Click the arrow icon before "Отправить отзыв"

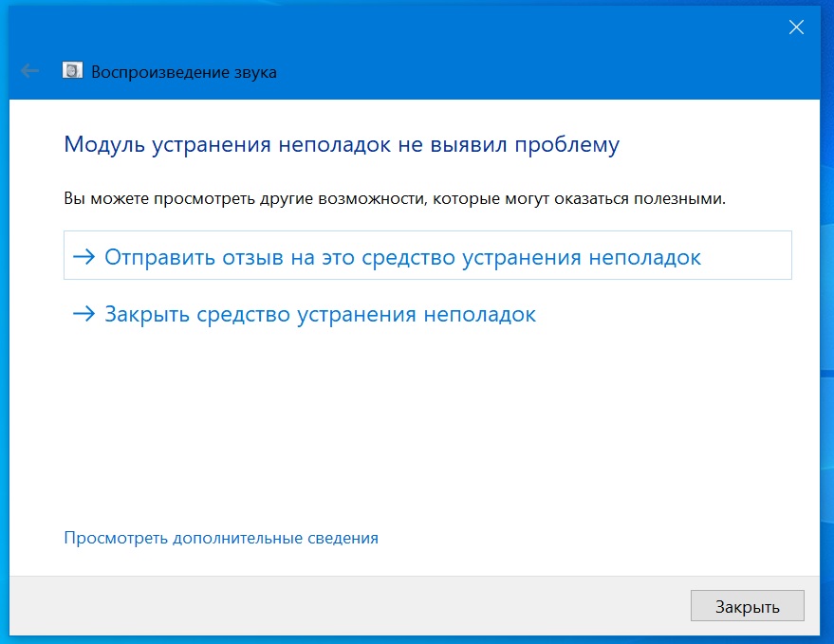coord(84,257)
